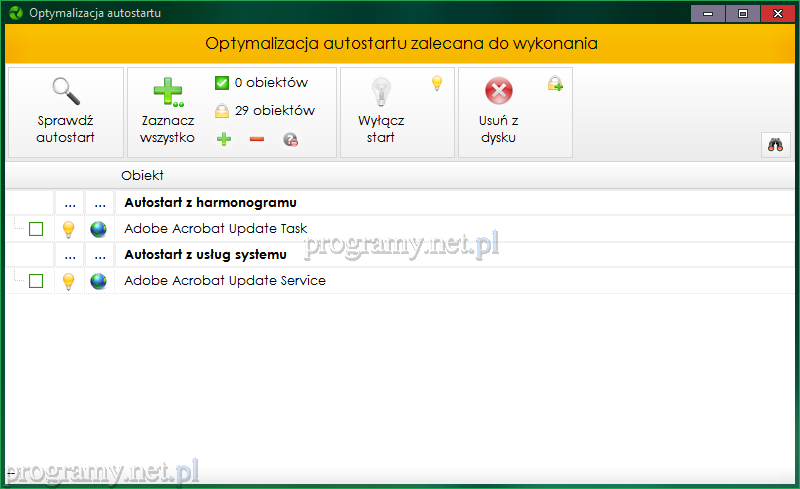
Task: Click the globe icon for Adobe Acrobat Update Service
Action: click(98, 281)
